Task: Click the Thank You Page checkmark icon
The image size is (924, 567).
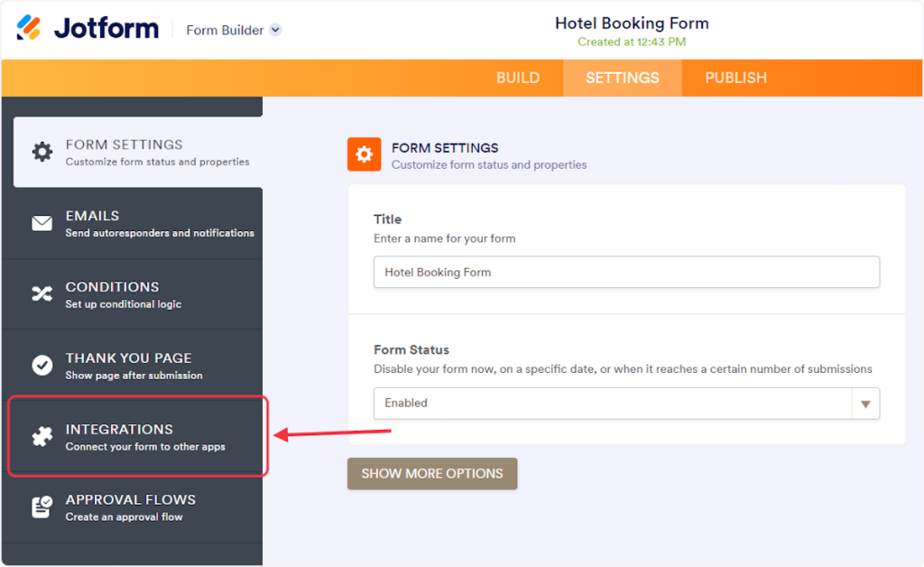Action: [42, 365]
